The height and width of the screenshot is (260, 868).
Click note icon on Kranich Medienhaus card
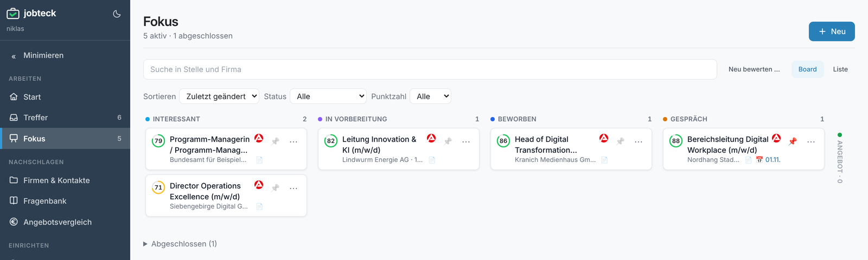click(604, 160)
